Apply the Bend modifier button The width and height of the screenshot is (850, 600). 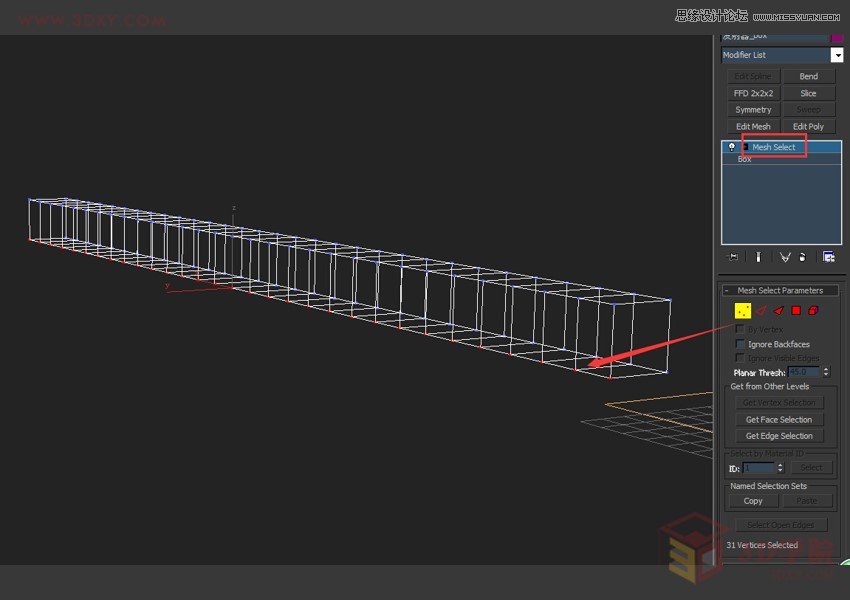point(810,75)
